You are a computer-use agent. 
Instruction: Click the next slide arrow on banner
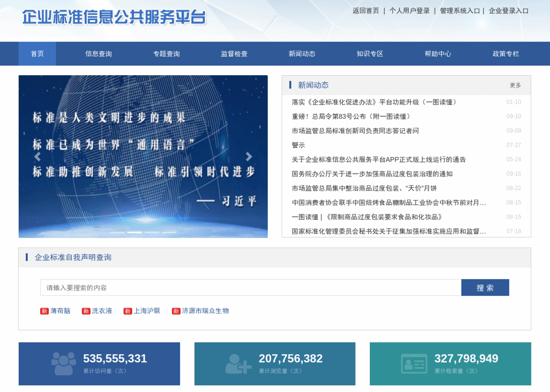click(x=249, y=157)
